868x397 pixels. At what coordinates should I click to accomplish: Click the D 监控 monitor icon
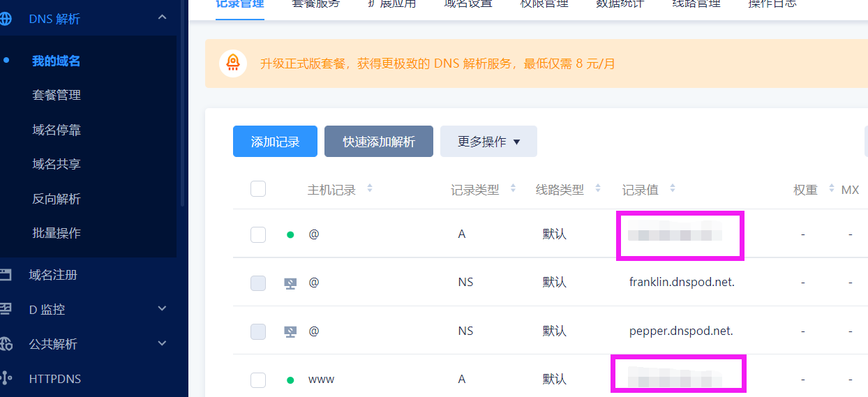pyautogui.click(x=6, y=309)
